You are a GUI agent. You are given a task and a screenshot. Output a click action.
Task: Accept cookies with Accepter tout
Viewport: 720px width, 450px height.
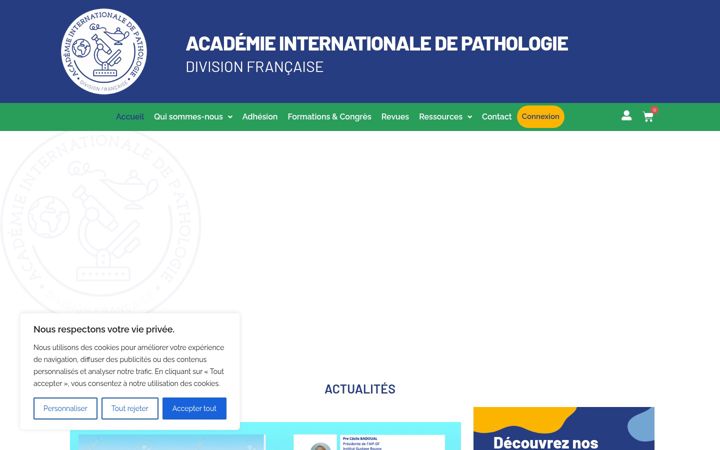coord(194,408)
